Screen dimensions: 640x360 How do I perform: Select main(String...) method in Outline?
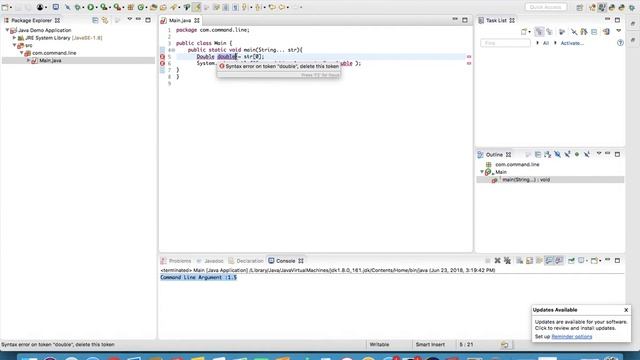[526, 180]
